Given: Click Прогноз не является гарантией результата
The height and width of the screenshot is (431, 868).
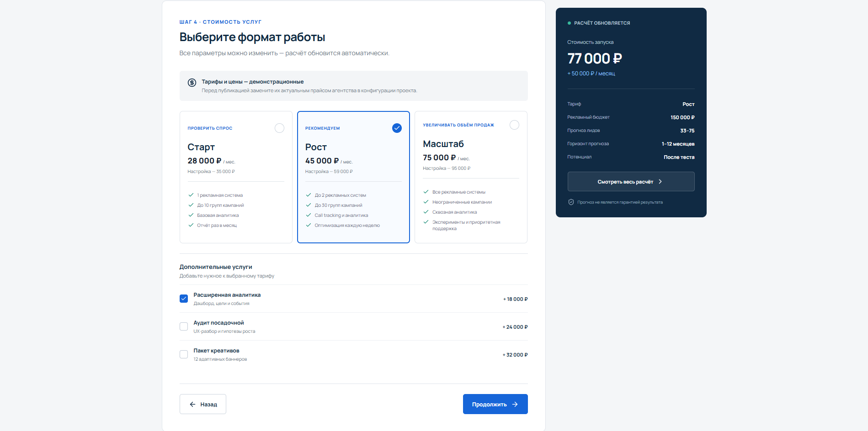Looking at the screenshot, I should 620,202.
